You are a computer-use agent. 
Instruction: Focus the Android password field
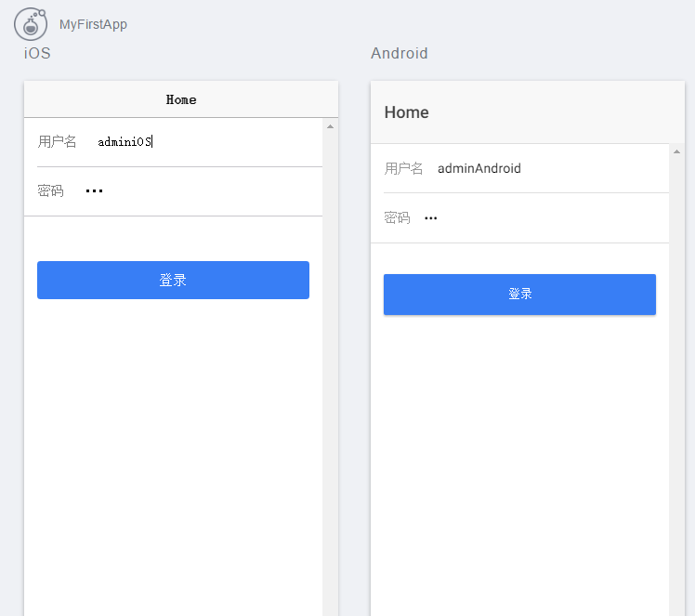click(541, 218)
